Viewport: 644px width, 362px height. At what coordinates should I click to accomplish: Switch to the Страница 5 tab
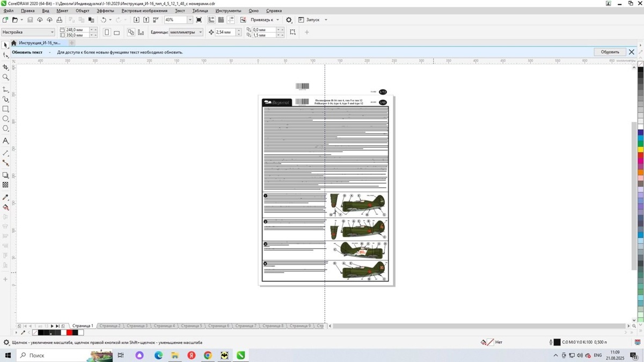click(192, 326)
